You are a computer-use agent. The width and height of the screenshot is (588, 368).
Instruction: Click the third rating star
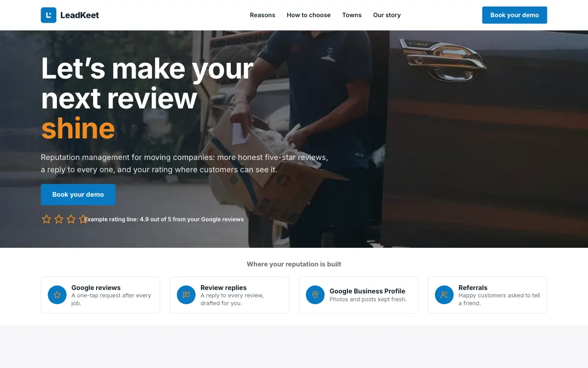tap(71, 219)
